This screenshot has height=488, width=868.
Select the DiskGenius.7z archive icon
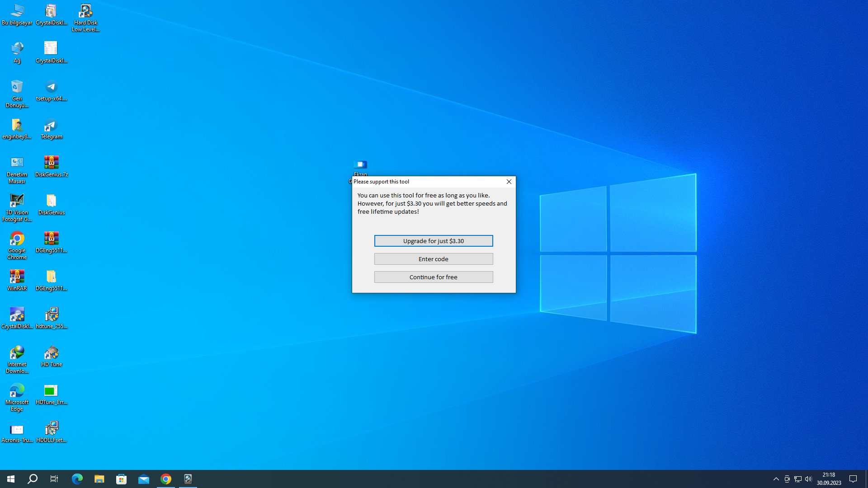point(52,166)
